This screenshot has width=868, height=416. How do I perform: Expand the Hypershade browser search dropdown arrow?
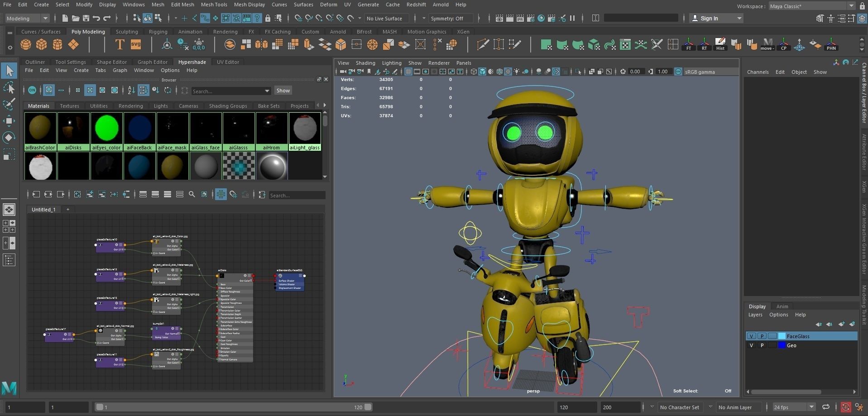(267, 91)
